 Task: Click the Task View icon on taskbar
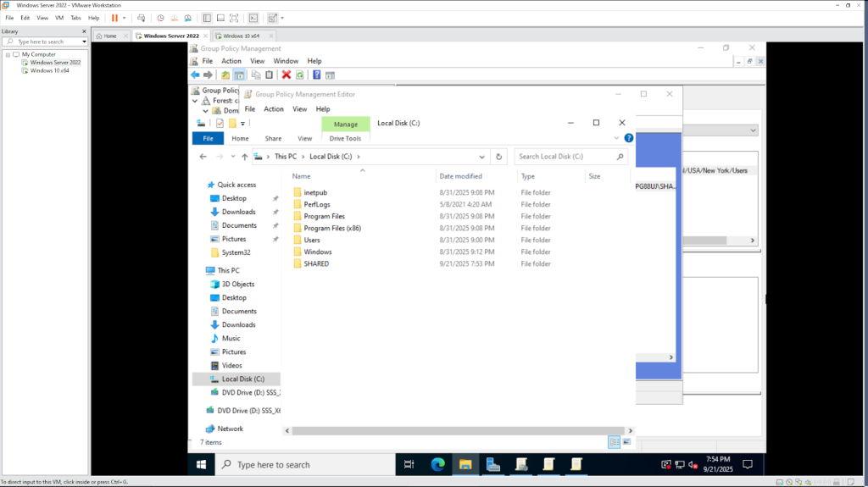409,464
